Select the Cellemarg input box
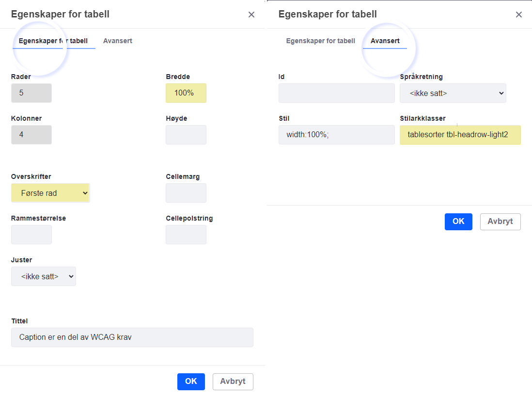This screenshot has height=398, width=532. 186,193
